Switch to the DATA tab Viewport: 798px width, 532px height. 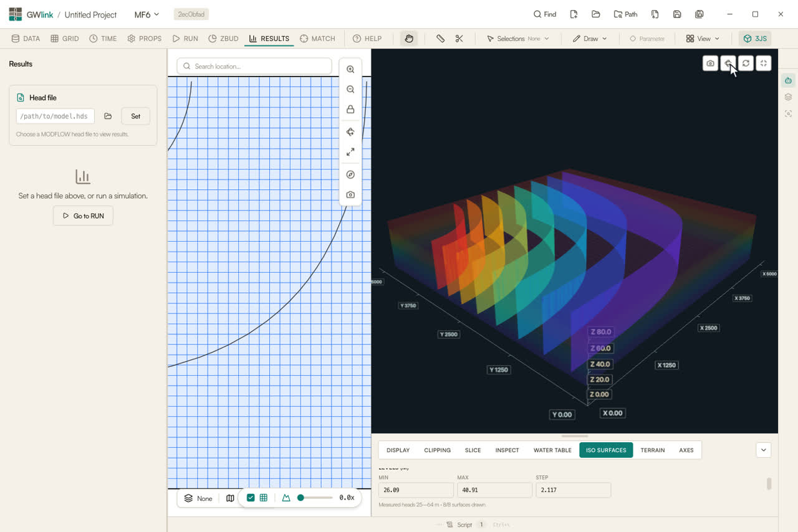26,39
